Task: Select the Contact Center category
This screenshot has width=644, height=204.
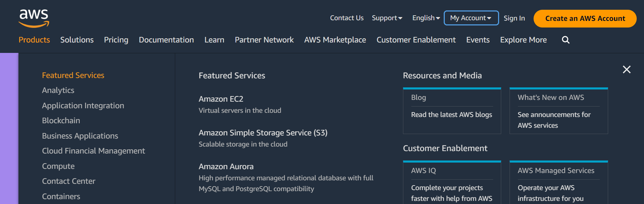Action: pyautogui.click(x=69, y=181)
